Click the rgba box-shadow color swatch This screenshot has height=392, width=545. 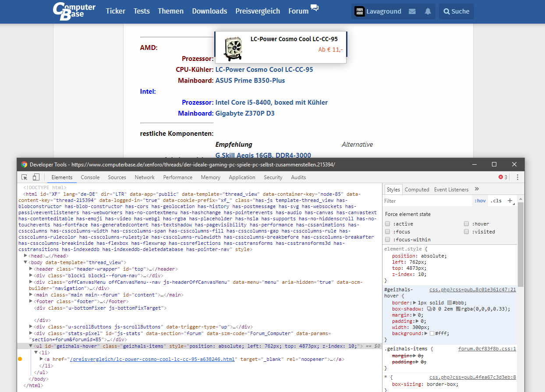(x=458, y=309)
